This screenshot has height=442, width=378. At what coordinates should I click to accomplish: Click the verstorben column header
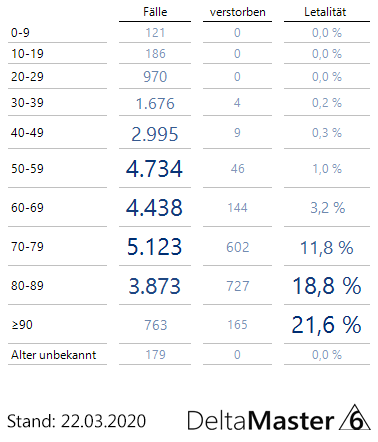[x=237, y=12]
